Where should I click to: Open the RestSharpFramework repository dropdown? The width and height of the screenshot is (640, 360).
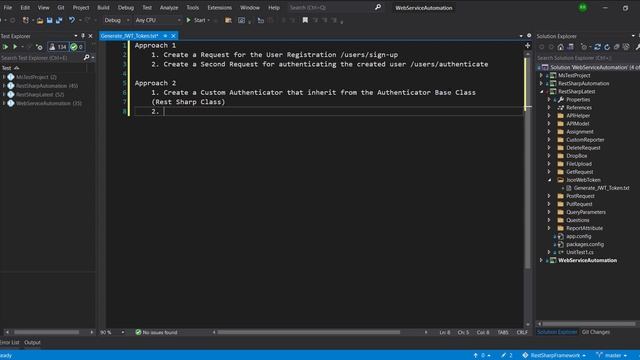pos(554,355)
